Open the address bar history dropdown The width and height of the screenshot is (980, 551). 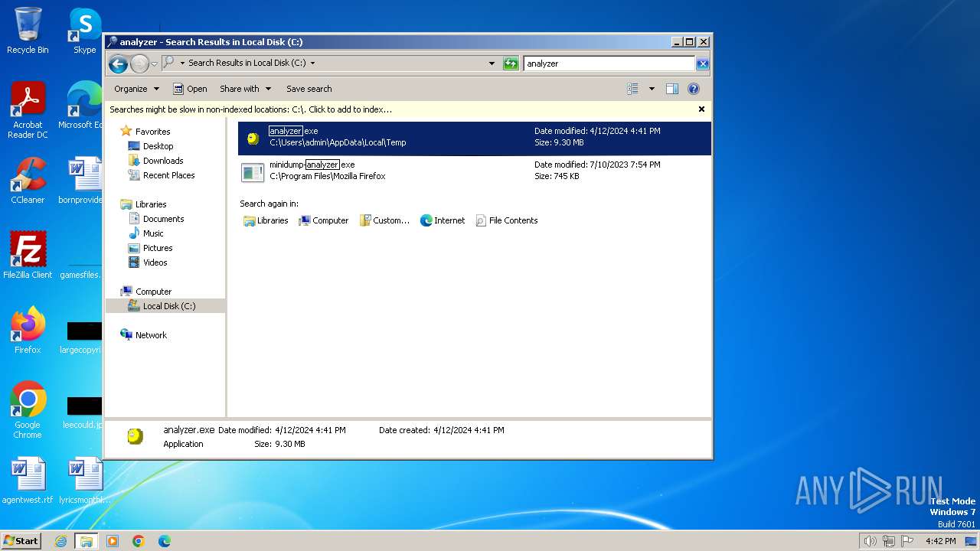(x=492, y=64)
